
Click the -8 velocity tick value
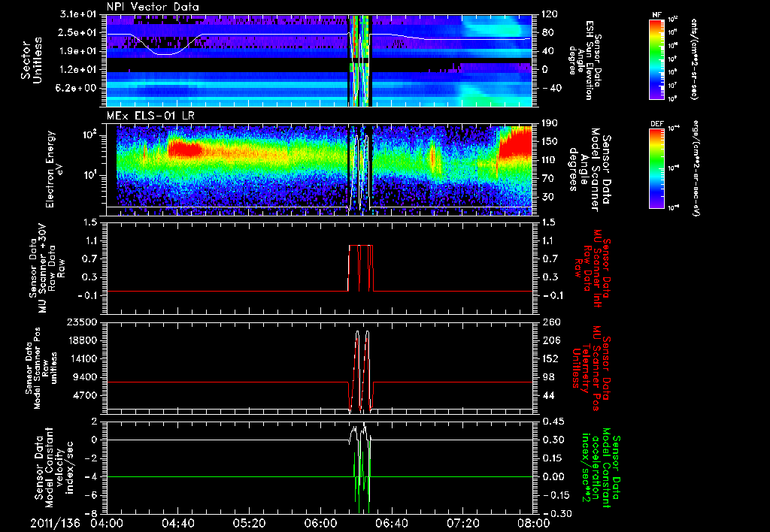[91, 513]
